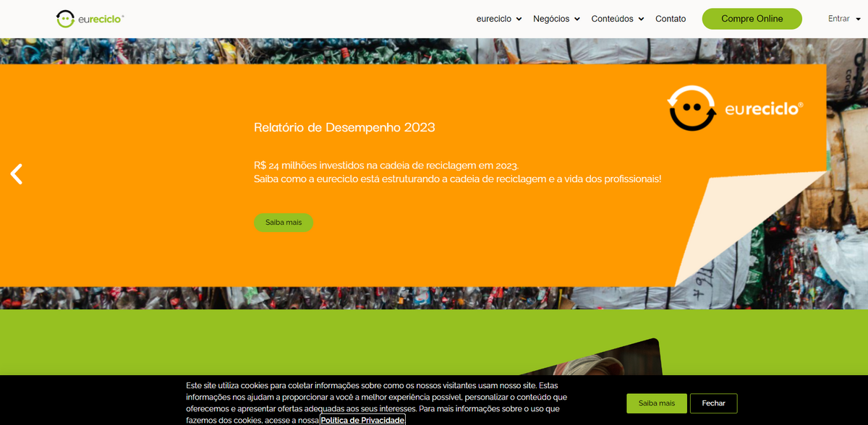The height and width of the screenshot is (425, 868).
Task: Click the eureciclo logo on the orange banner
Action: 735,108
